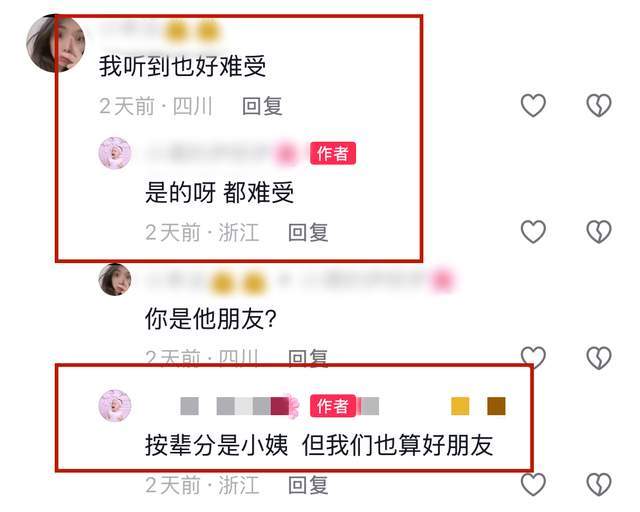Click 回复 under 是的呀 都难受
Viewport: 640px width, 512px height.
(308, 232)
